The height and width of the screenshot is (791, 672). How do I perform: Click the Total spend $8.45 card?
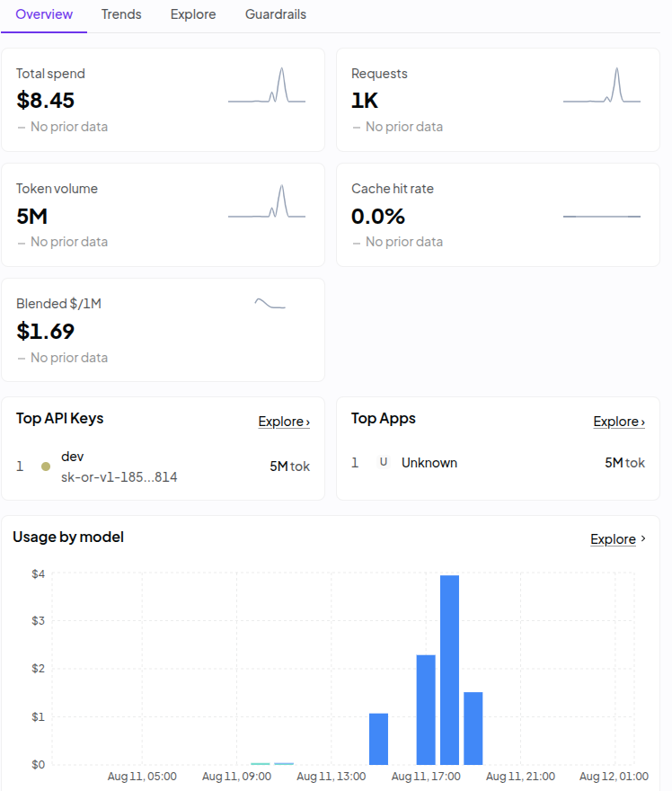163,100
